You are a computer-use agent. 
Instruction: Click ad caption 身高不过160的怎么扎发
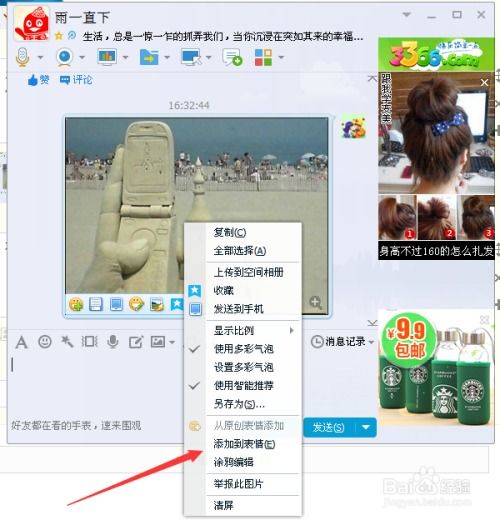[436, 251]
